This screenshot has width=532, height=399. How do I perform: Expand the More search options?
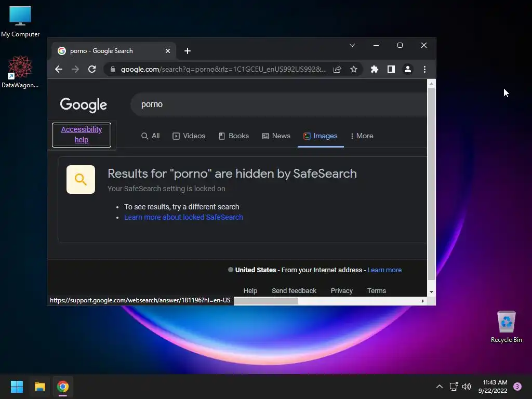coord(362,136)
